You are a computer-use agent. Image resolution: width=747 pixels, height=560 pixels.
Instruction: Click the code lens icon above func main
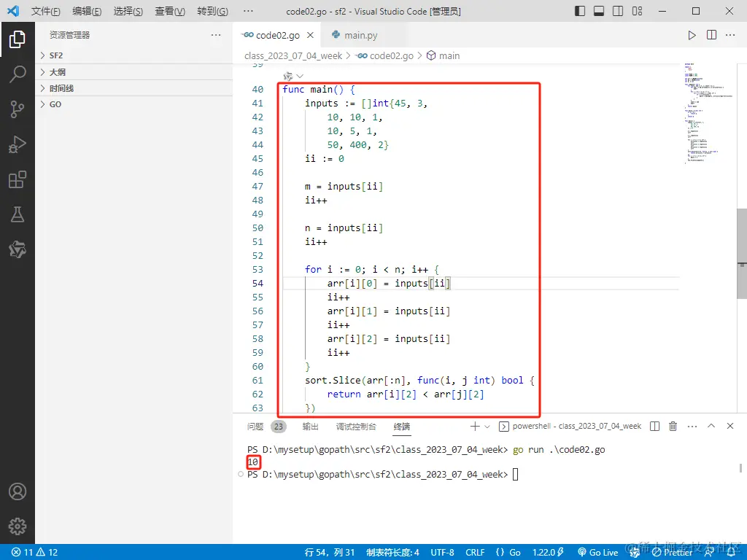287,76
